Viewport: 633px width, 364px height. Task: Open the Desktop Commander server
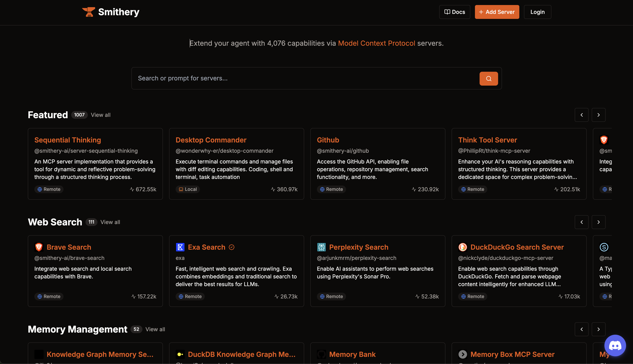(211, 140)
